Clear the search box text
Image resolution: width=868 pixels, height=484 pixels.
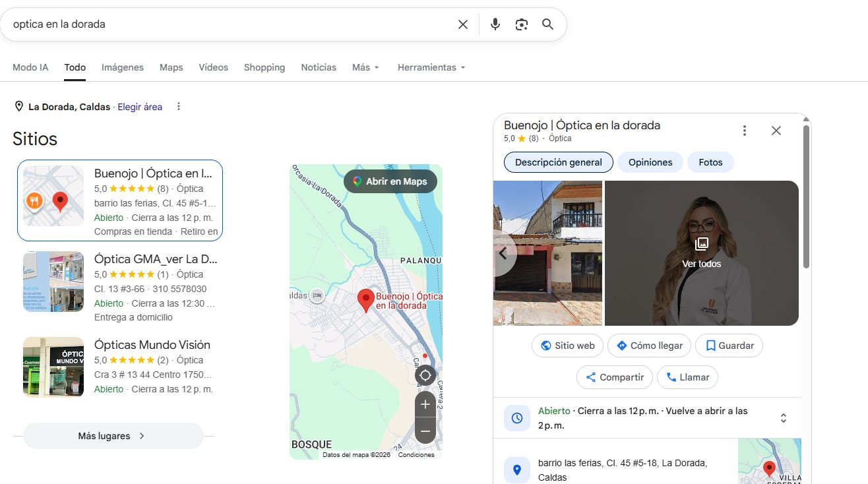click(463, 24)
